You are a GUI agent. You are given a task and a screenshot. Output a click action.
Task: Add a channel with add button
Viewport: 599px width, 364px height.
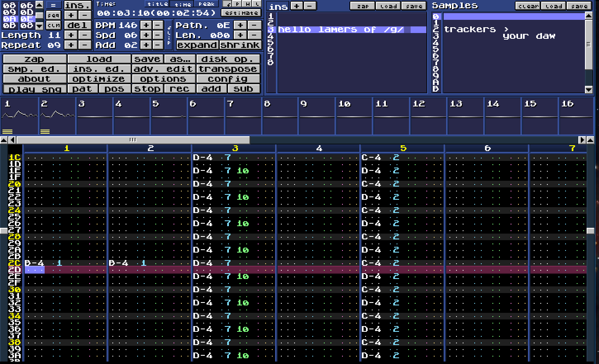coord(212,89)
